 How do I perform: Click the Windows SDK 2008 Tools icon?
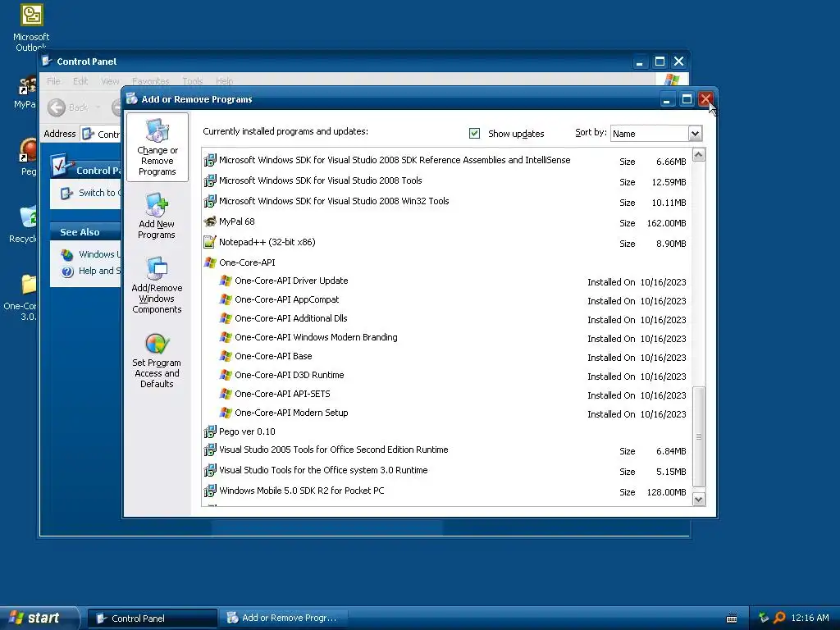(210, 181)
